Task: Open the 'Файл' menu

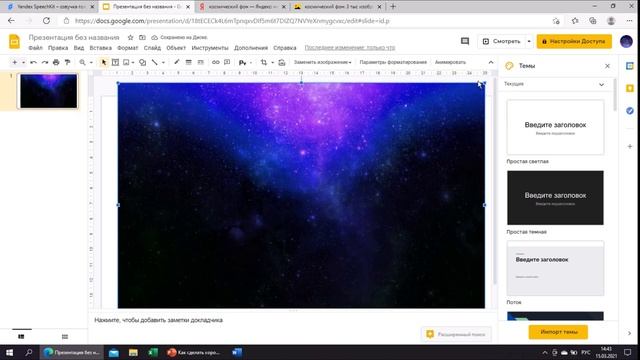Action: (36, 48)
